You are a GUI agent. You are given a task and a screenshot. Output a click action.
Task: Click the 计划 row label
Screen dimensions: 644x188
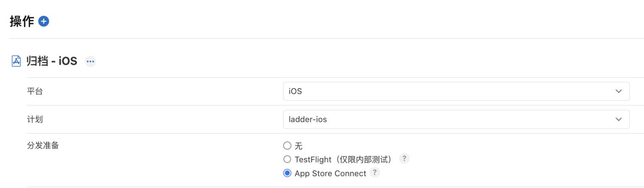pyautogui.click(x=35, y=119)
